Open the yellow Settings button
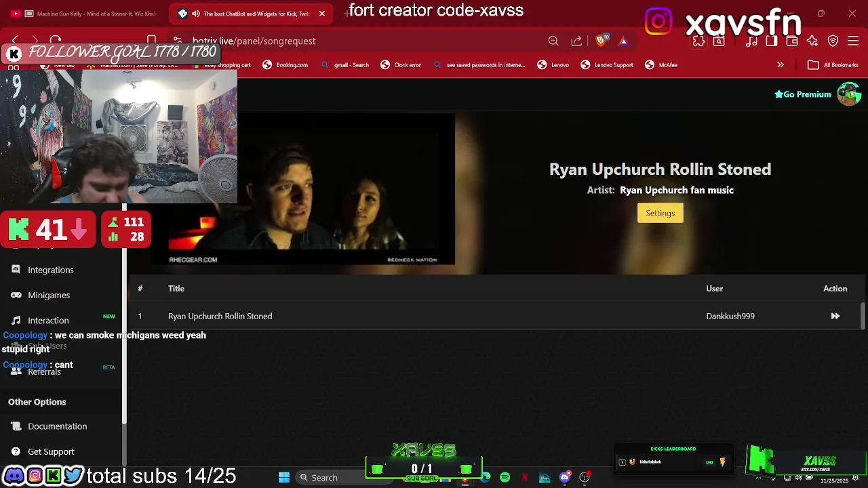This screenshot has width=868, height=488. click(x=660, y=213)
